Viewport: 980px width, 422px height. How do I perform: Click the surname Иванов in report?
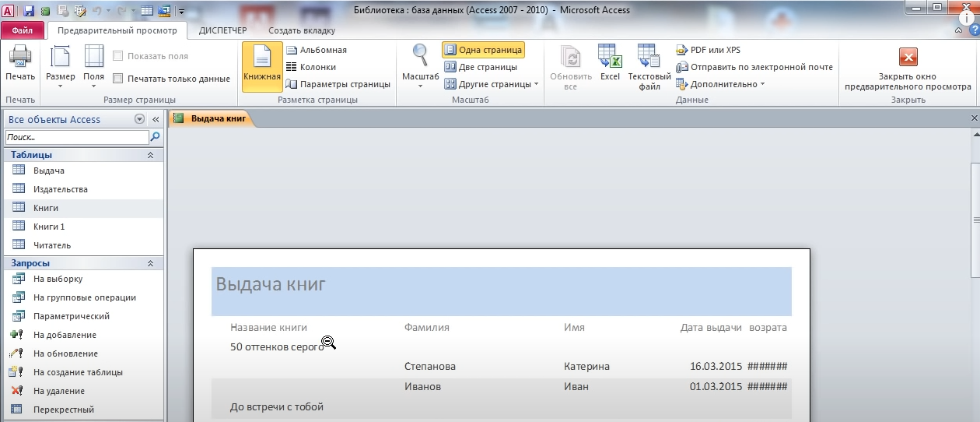pos(422,387)
